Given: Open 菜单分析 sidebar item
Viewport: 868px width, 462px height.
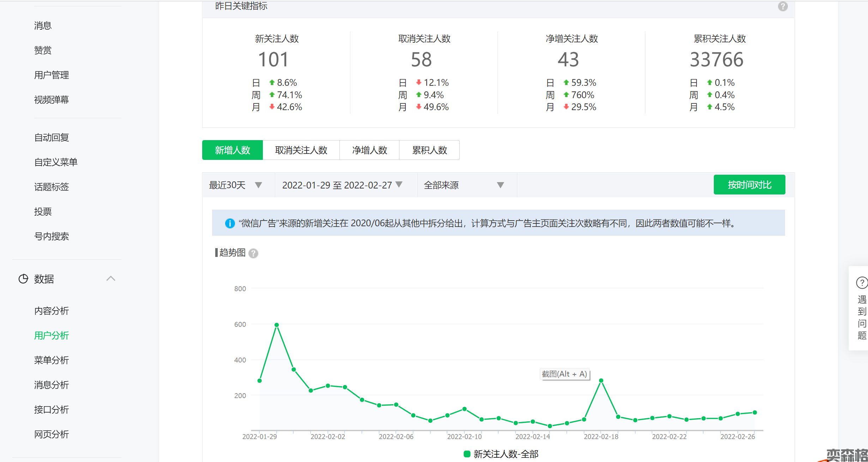Looking at the screenshot, I should (x=52, y=360).
